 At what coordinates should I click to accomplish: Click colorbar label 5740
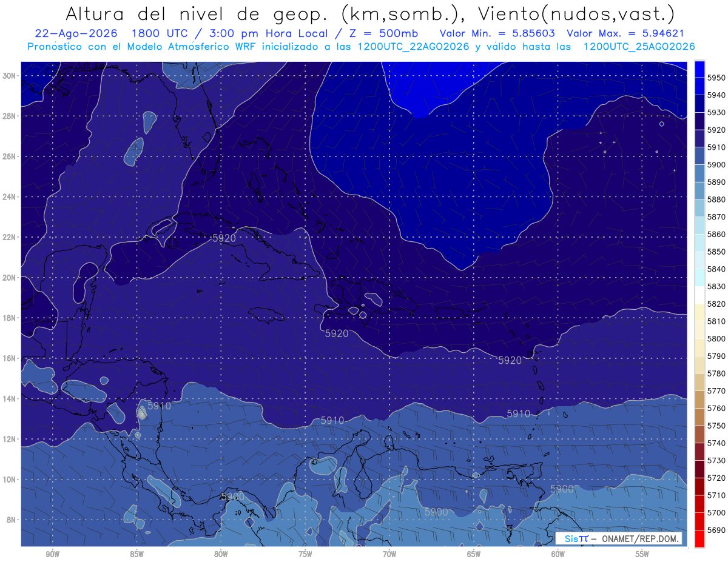pyautogui.click(x=716, y=443)
